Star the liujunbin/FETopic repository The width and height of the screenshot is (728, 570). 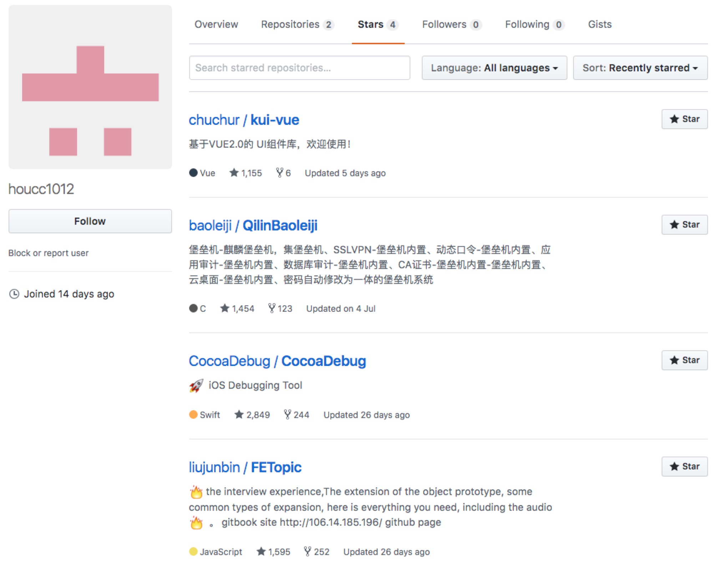point(684,467)
